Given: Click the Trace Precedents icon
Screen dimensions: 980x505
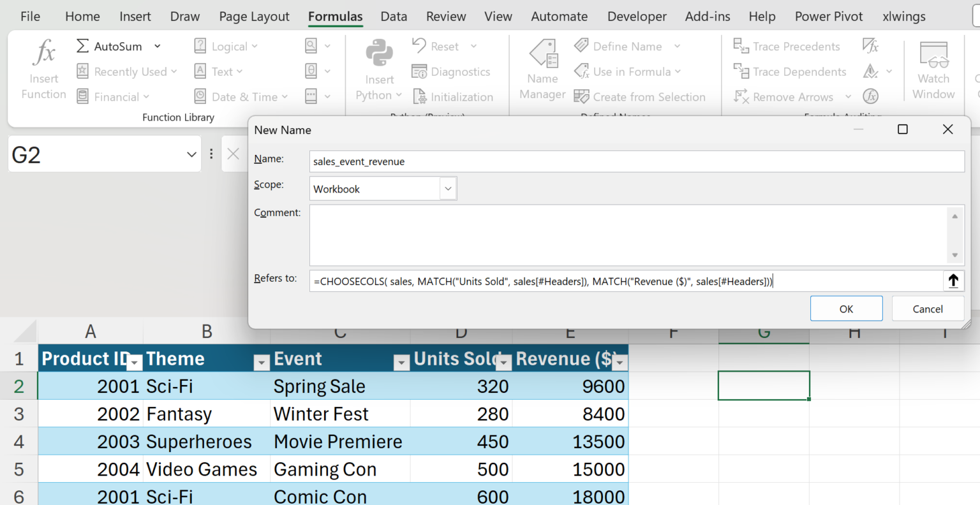Looking at the screenshot, I should click(x=741, y=46).
